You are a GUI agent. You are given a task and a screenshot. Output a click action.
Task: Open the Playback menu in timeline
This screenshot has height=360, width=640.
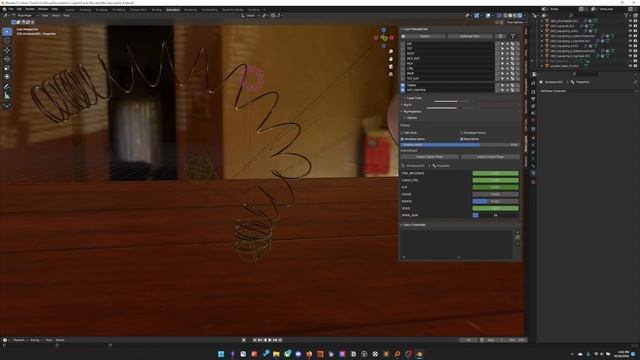[x=19, y=340]
